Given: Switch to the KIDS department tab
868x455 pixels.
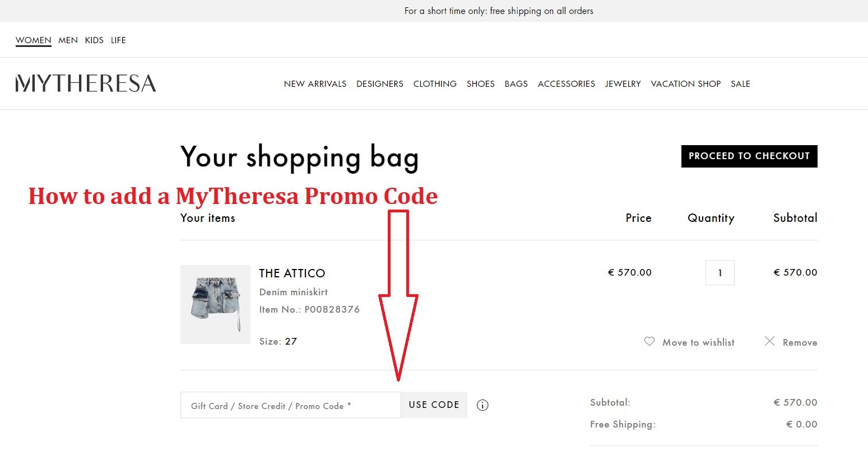Looking at the screenshot, I should click(94, 40).
